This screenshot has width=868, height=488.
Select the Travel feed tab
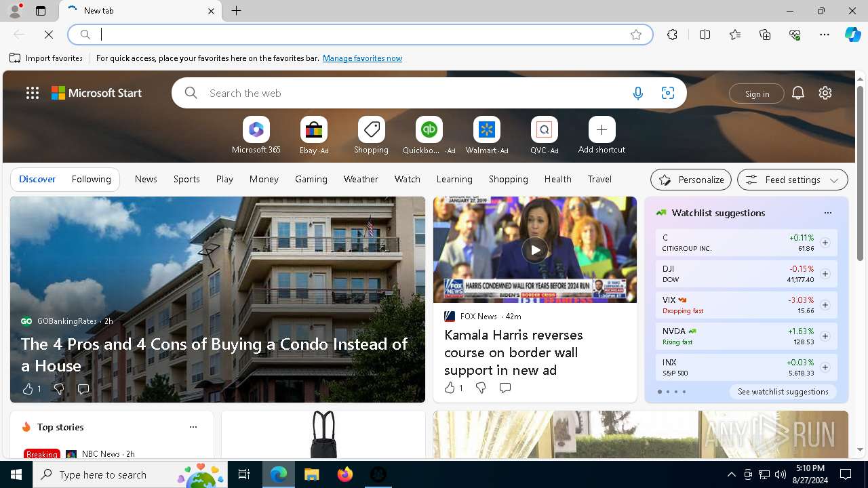click(x=599, y=179)
